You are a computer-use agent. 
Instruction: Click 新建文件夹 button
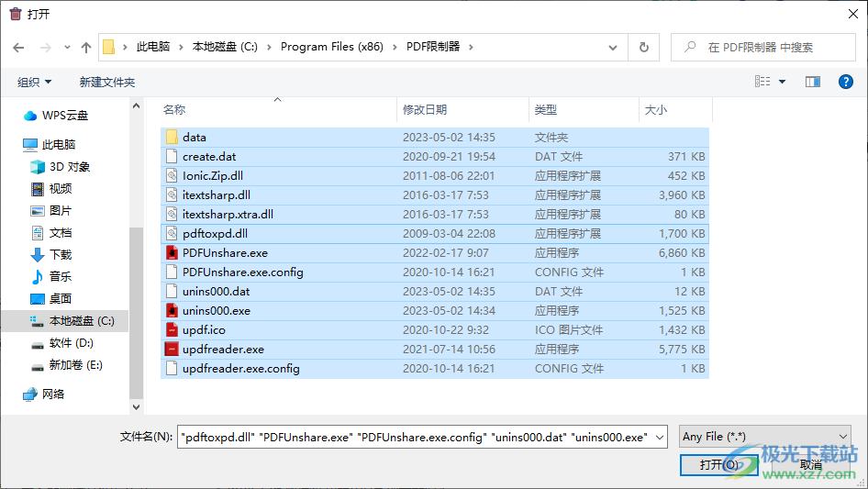106,82
